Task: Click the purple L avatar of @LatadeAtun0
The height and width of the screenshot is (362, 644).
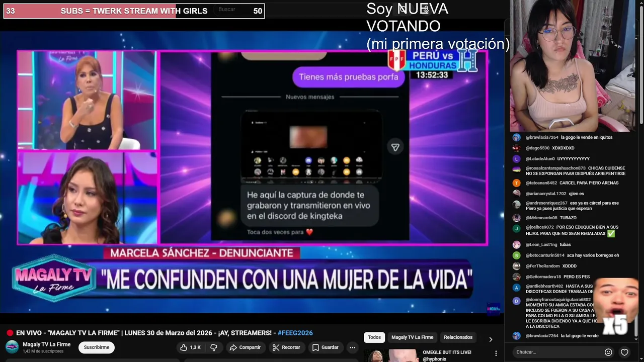Action: [516, 158]
